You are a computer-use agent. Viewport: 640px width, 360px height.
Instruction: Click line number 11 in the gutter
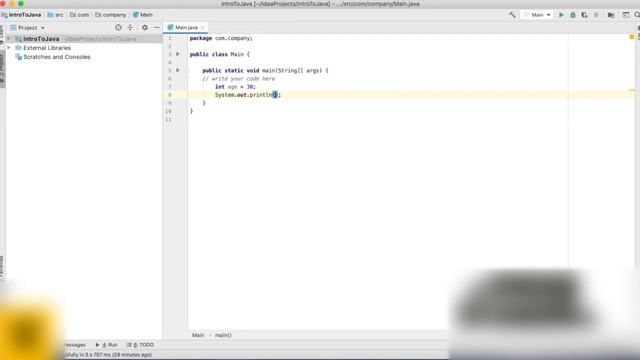pyautogui.click(x=169, y=119)
